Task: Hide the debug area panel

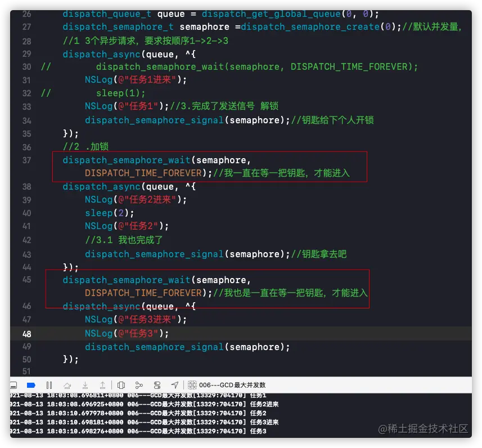Action: [x=13, y=385]
